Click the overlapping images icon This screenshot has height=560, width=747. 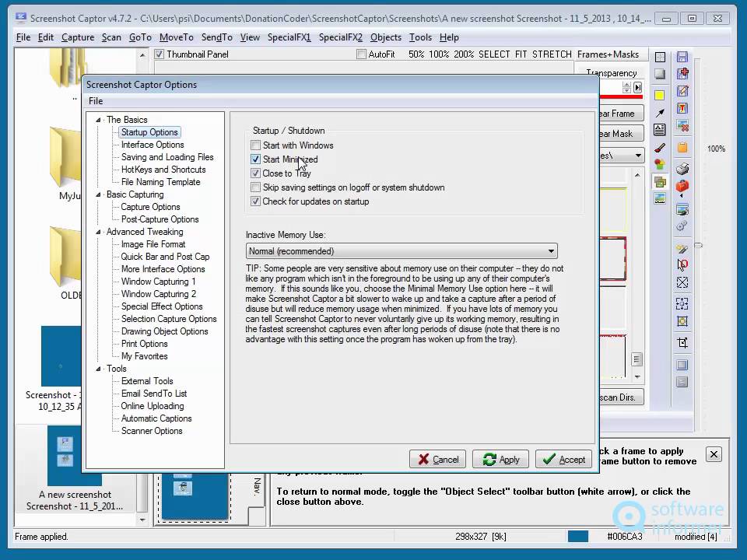tap(660, 181)
